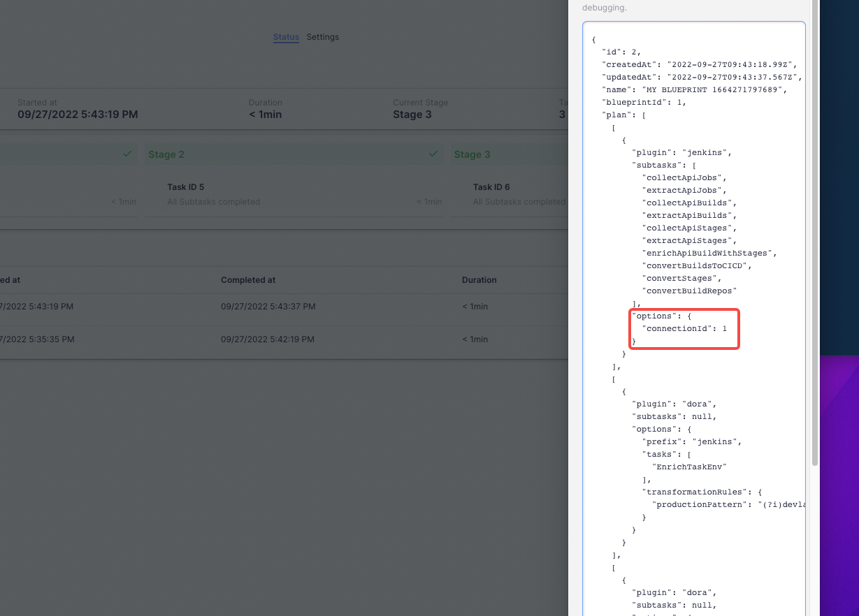This screenshot has height=616, width=859.
Task: Click the "collectApiJobs" subtask entry
Action: coord(684,177)
